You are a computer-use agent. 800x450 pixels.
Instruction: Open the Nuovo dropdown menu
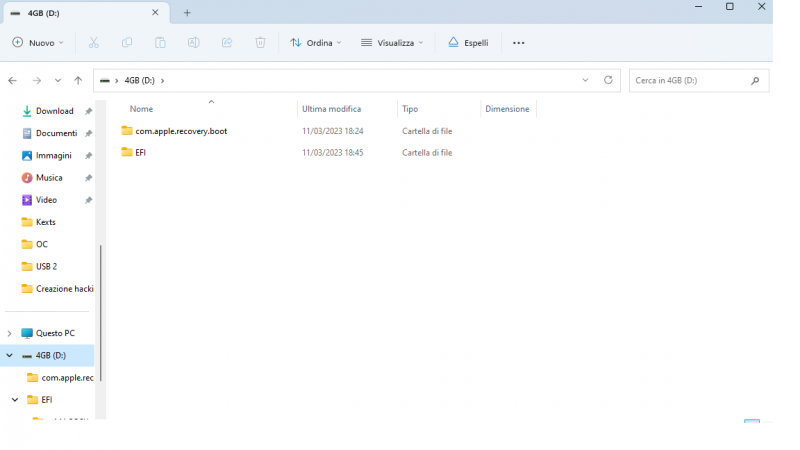[38, 43]
